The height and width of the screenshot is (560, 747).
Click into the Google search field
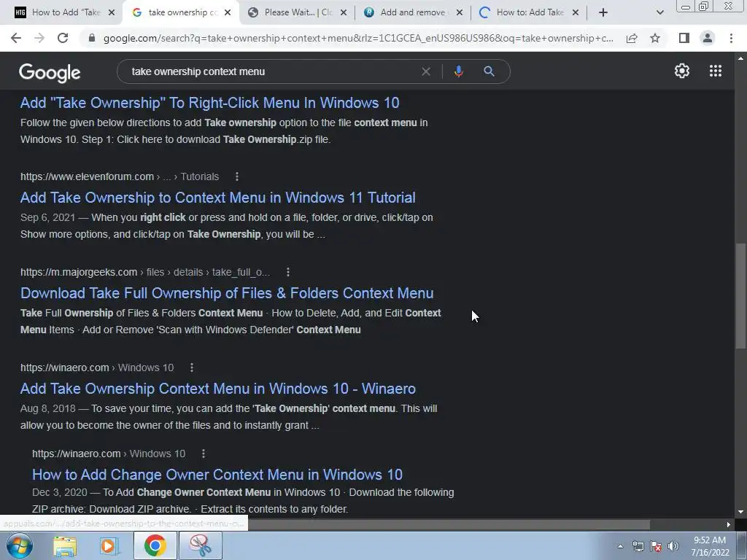pos(271,71)
